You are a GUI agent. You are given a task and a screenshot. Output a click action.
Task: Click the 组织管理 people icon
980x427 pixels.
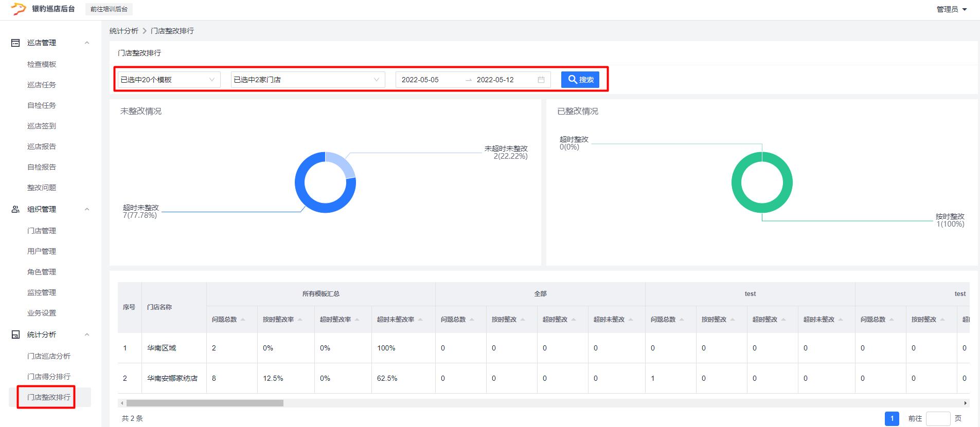tap(15, 209)
